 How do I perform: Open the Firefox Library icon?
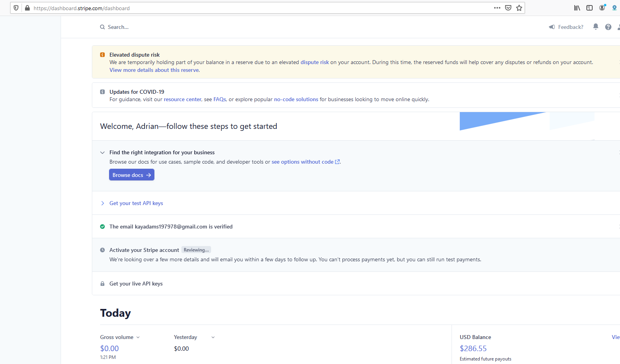[x=577, y=8]
